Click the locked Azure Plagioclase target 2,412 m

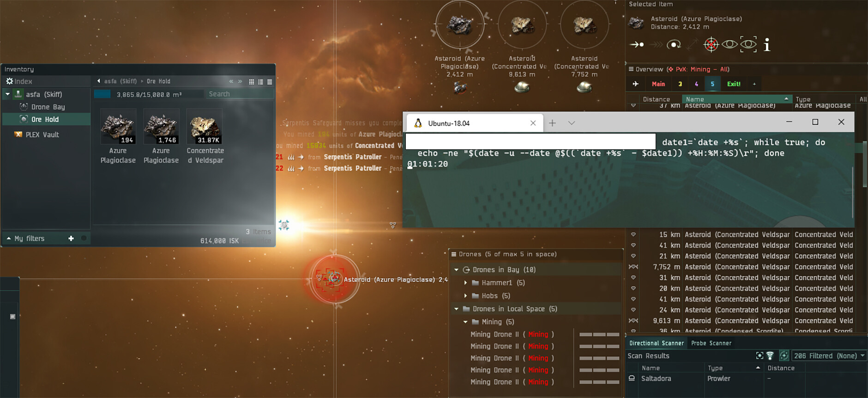(x=460, y=25)
